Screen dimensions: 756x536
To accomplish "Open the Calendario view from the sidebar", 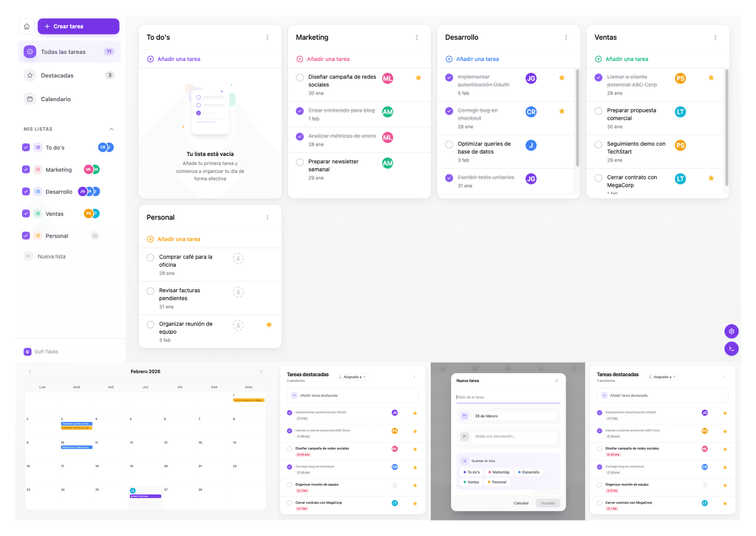I will [55, 99].
